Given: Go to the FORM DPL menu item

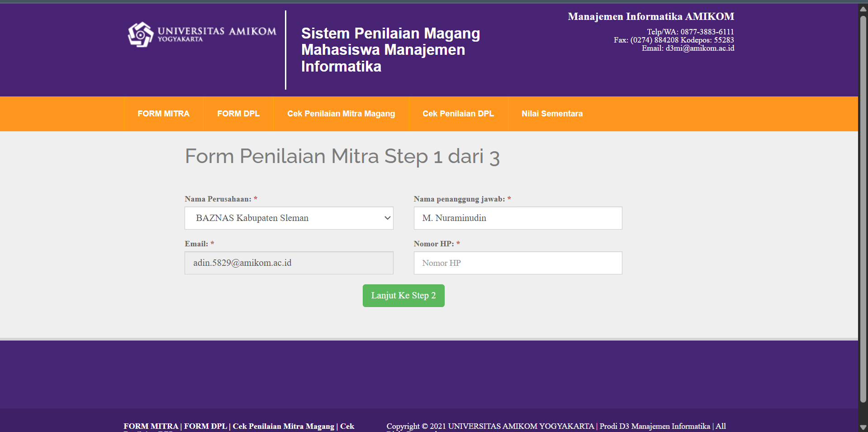Looking at the screenshot, I should click(238, 114).
